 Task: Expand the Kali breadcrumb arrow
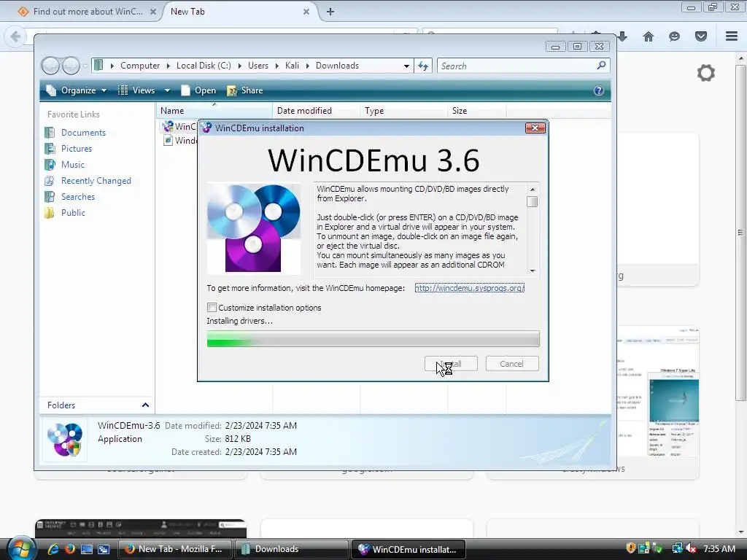(x=307, y=66)
